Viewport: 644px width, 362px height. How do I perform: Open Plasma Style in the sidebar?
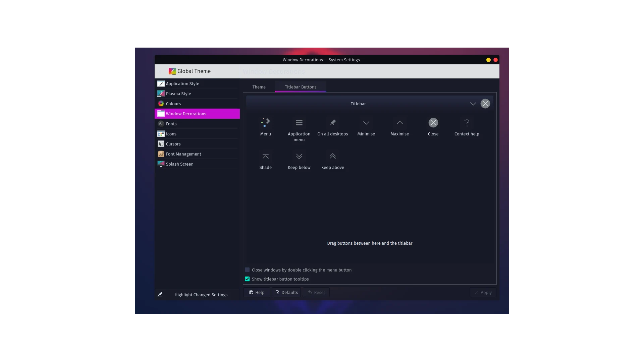click(178, 94)
